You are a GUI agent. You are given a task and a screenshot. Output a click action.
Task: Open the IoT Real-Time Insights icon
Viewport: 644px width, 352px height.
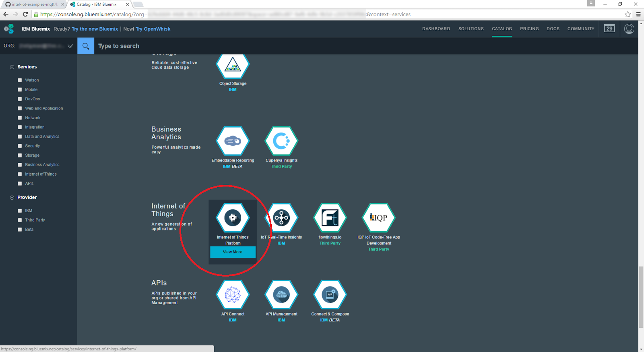coord(281,218)
